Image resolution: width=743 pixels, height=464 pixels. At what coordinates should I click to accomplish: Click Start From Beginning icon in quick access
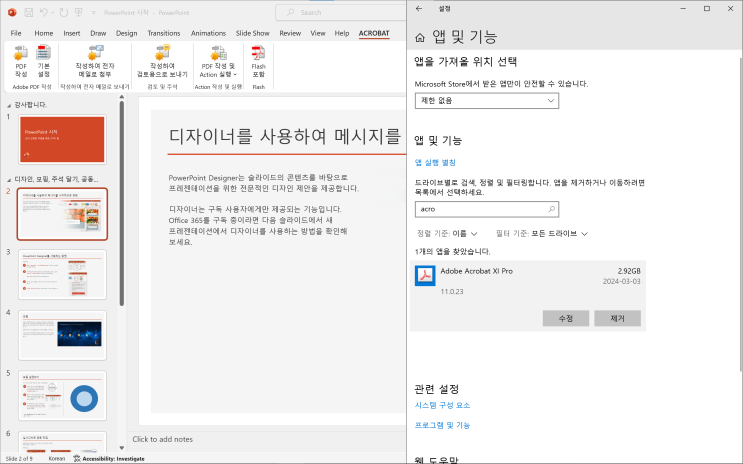tap(79, 12)
